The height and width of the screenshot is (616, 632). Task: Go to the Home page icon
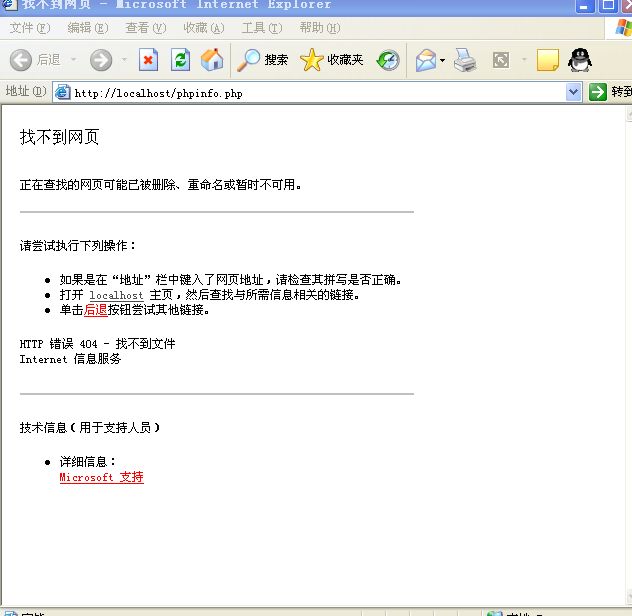[x=212, y=60]
